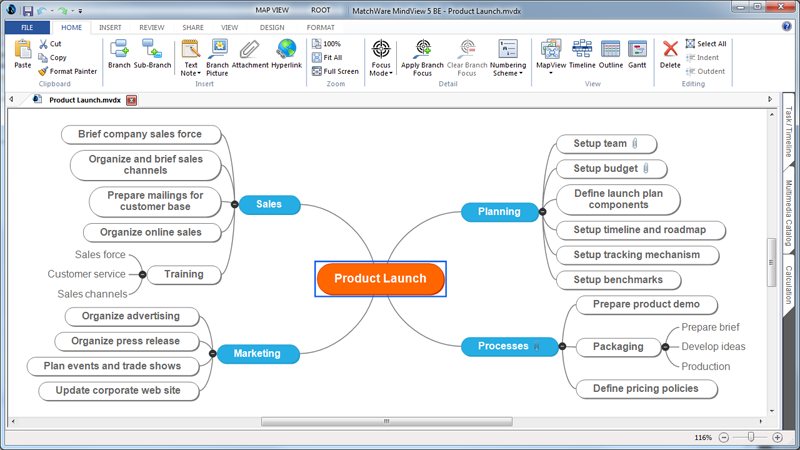
Task: Insert a Hyperlink with globe icon
Action: point(286,54)
